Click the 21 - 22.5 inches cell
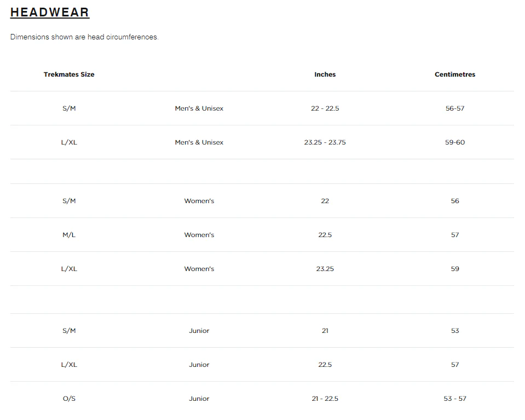 click(x=325, y=399)
